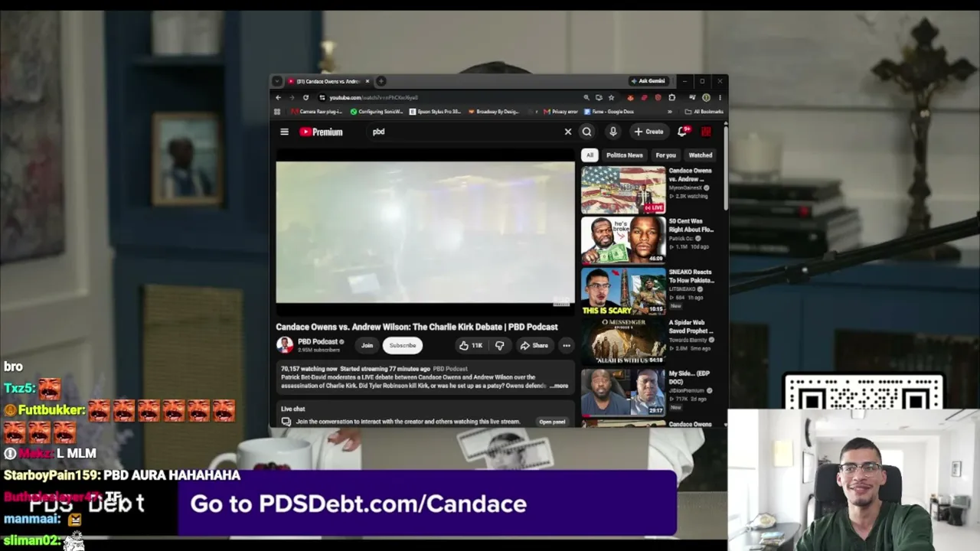This screenshot has height=551, width=980.
Task: Open the PBD Podcast channel name
Action: pyautogui.click(x=318, y=342)
